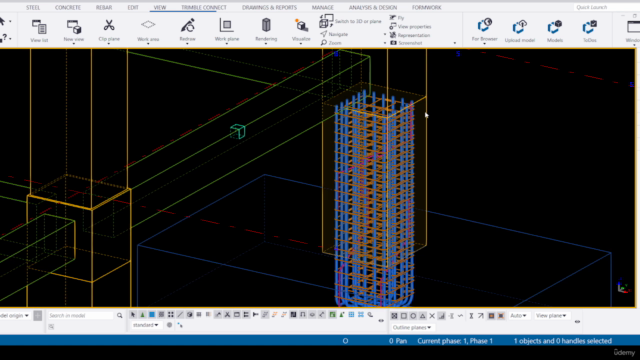Open the View plane dropdown
This screenshot has width=640, height=360.
point(551,316)
